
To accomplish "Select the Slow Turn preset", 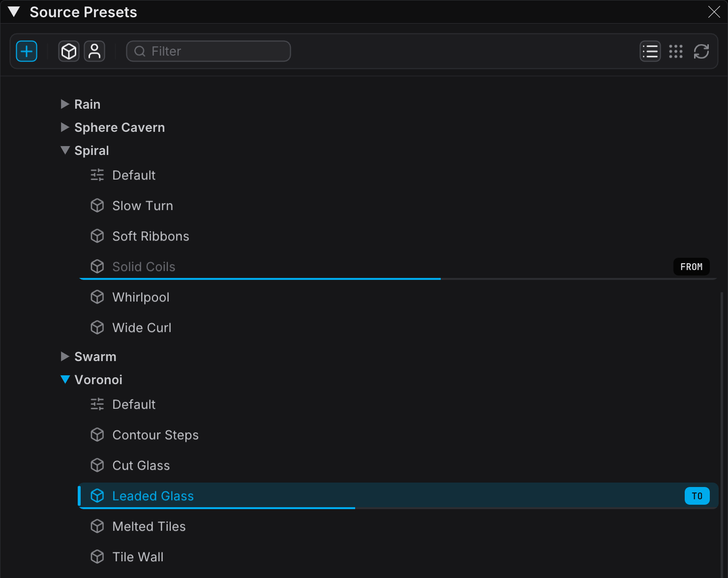I will pos(397,206).
